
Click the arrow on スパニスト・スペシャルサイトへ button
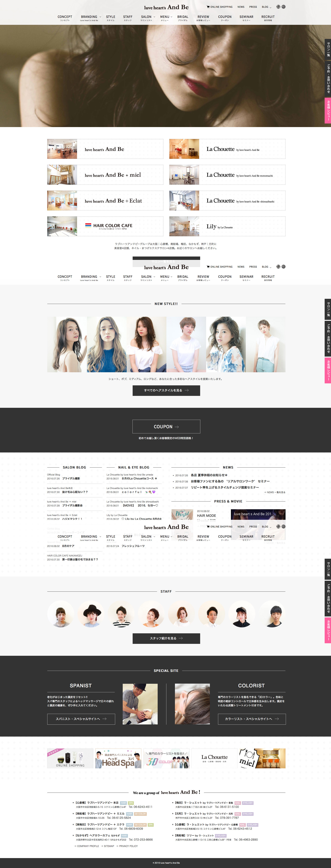point(104,719)
